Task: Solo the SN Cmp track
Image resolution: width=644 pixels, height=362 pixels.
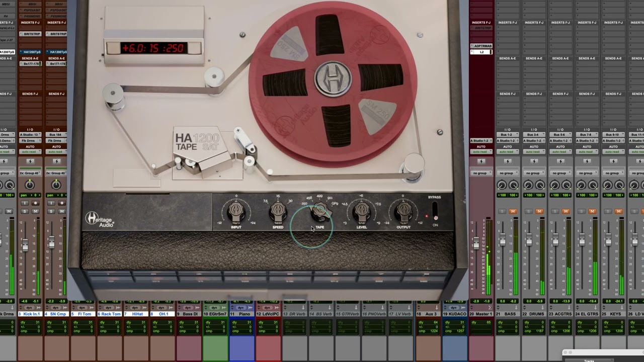Action: (x=51, y=211)
